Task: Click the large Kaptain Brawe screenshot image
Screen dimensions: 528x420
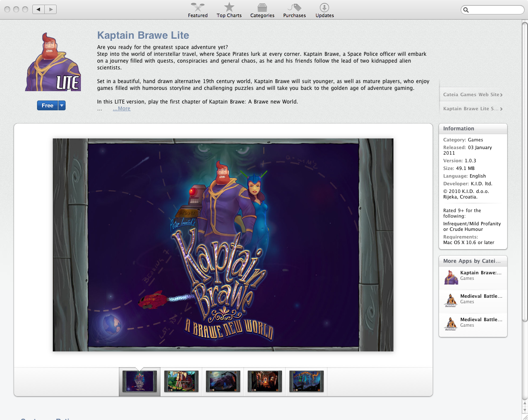Action: tap(223, 245)
